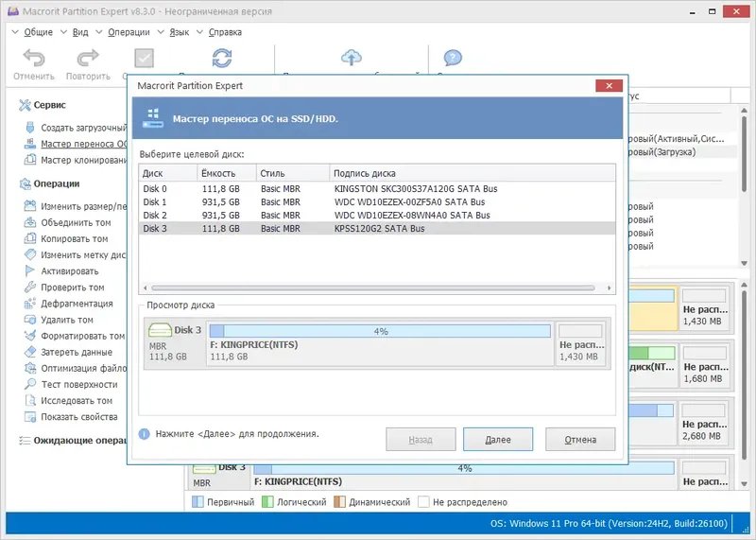Click the magnifier icon beside Тест поверхности
The height and width of the screenshot is (540, 756).
click(30, 384)
